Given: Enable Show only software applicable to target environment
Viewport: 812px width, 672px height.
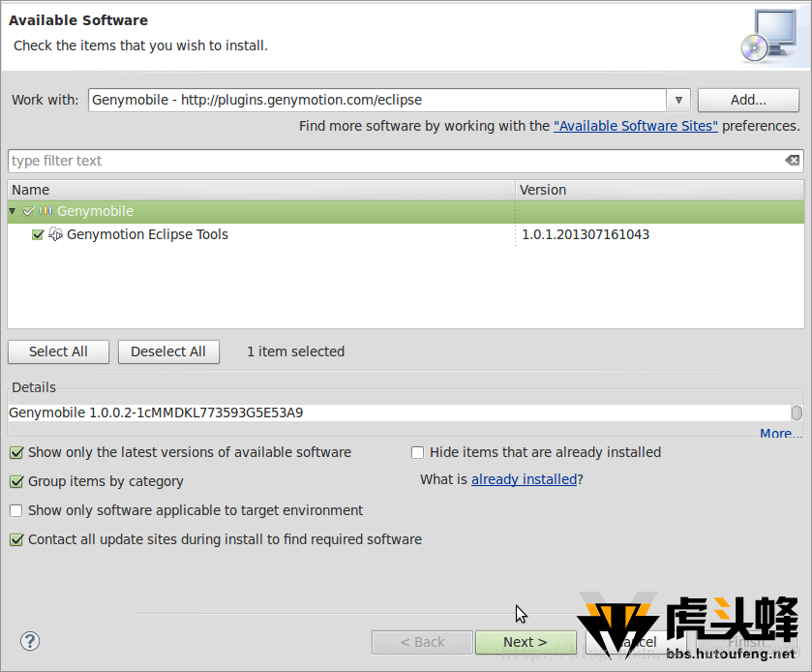Looking at the screenshot, I should 16,511.
